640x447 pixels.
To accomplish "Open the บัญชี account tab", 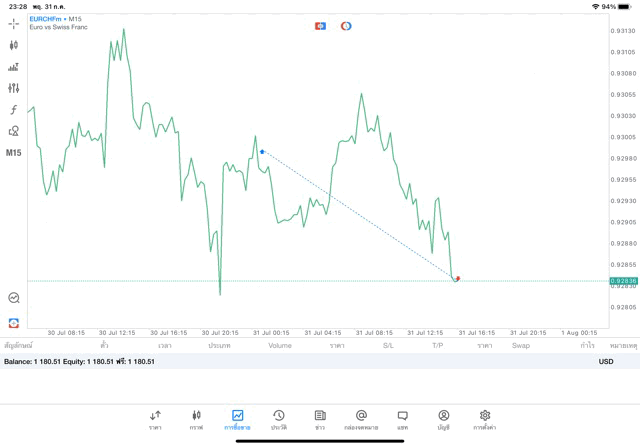I will [443, 418].
